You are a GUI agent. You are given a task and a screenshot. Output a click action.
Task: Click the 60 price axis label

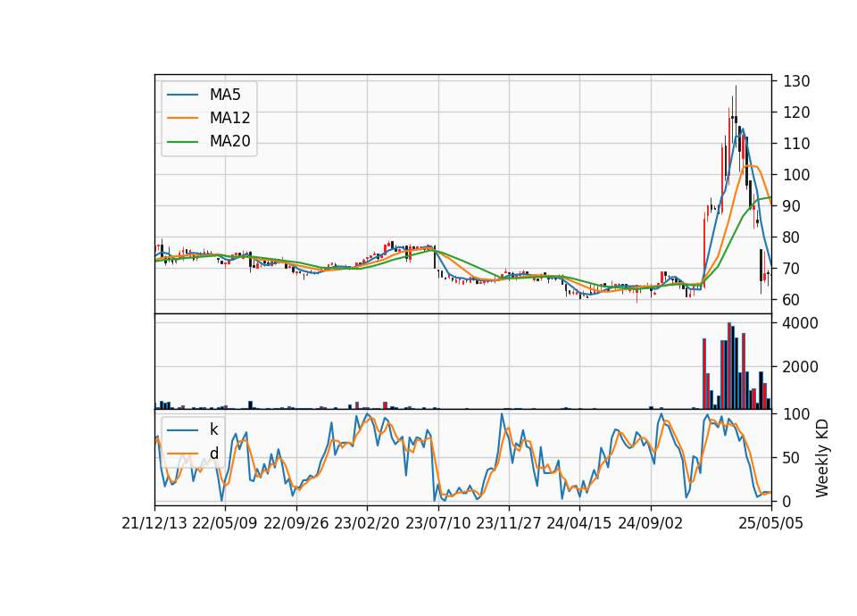click(x=792, y=300)
